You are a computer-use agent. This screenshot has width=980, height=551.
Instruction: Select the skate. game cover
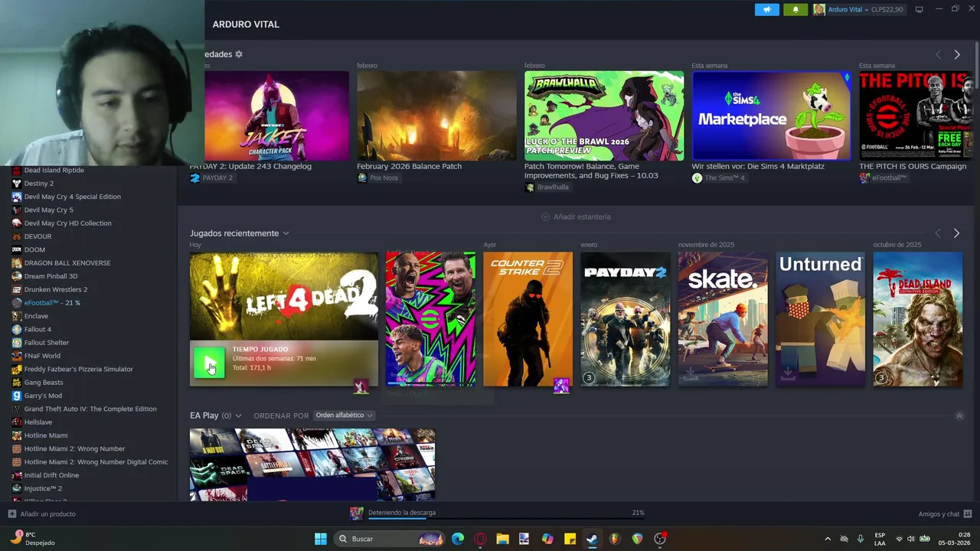[x=723, y=319]
